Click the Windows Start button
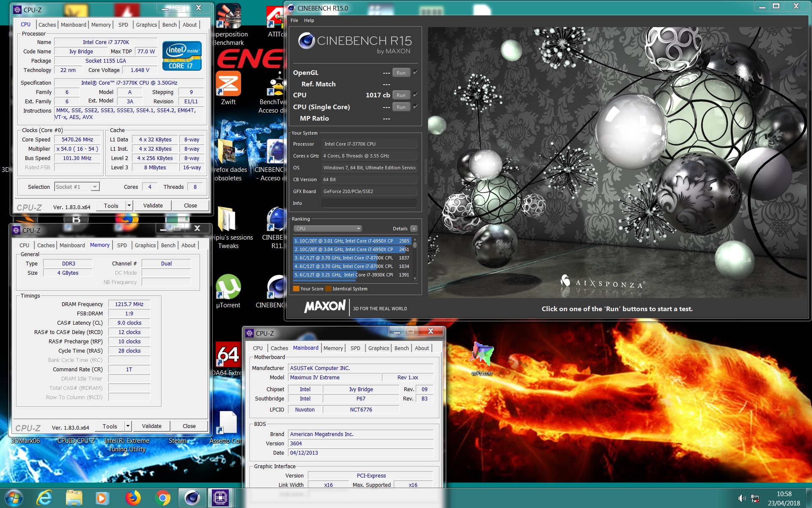The width and height of the screenshot is (812, 508). pos(14,498)
